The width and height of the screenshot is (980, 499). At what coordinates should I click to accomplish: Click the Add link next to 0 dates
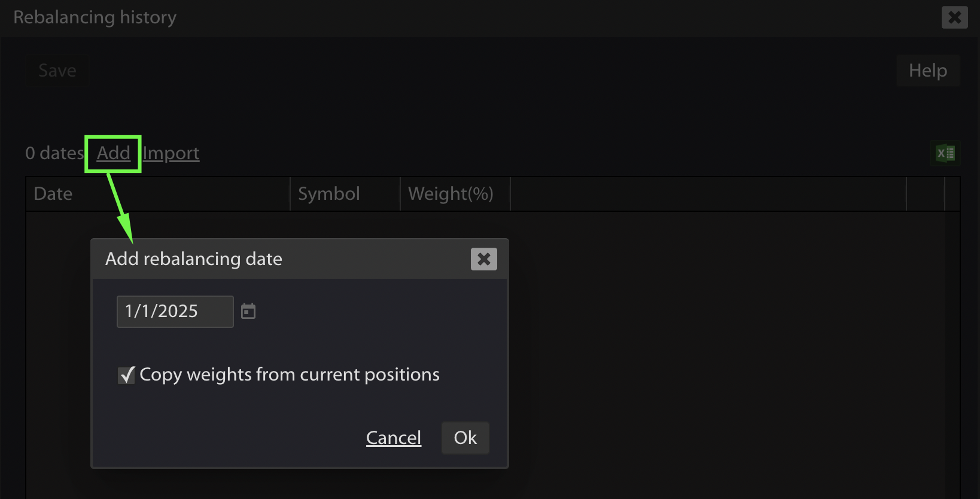point(114,153)
